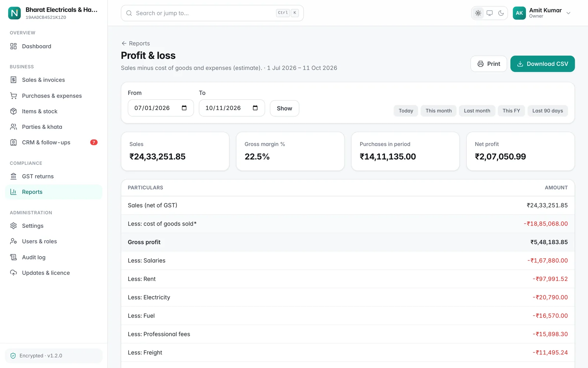Open Purchases & expenses section
The height and width of the screenshot is (368, 588).
(x=54, y=96)
